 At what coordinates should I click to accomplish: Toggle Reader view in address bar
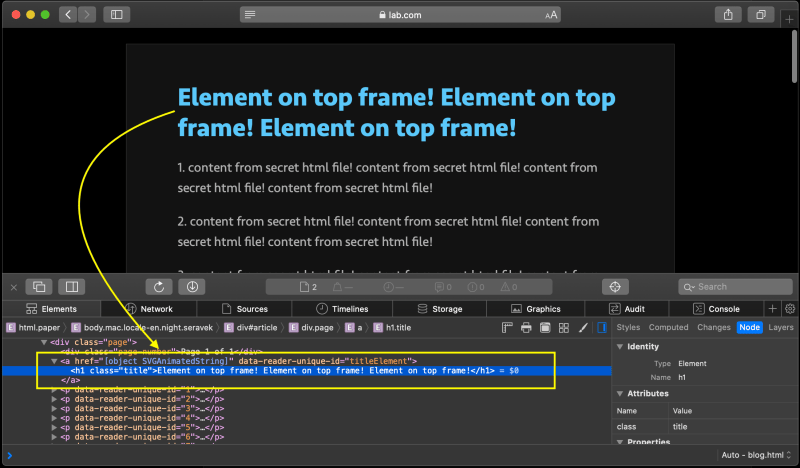point(250,15)
